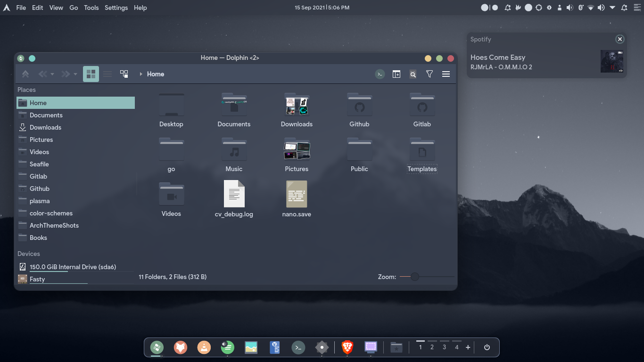
Task: Open forward-history dropdown arrow
Action: pyautogui.click(x=75, y=74)
